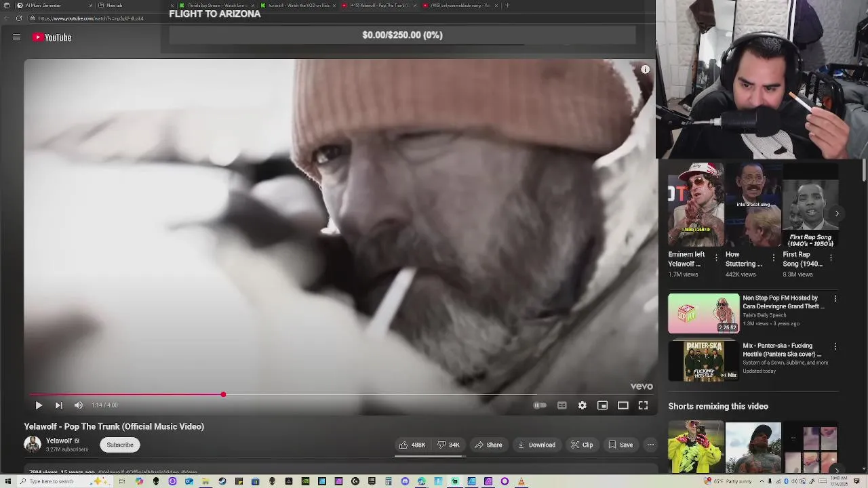Open the weather widget showing 85°F
868x488 pixels.
coord(728,481)
